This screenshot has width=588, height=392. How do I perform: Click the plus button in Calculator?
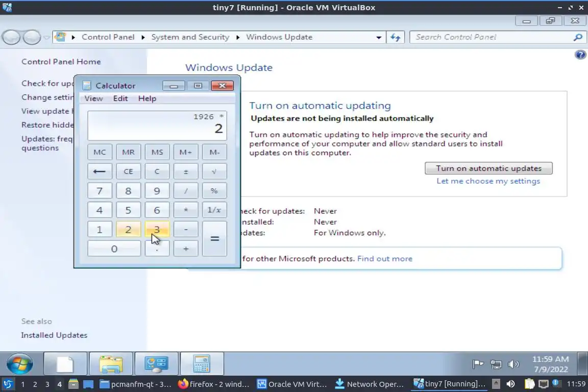click(186, 249)
